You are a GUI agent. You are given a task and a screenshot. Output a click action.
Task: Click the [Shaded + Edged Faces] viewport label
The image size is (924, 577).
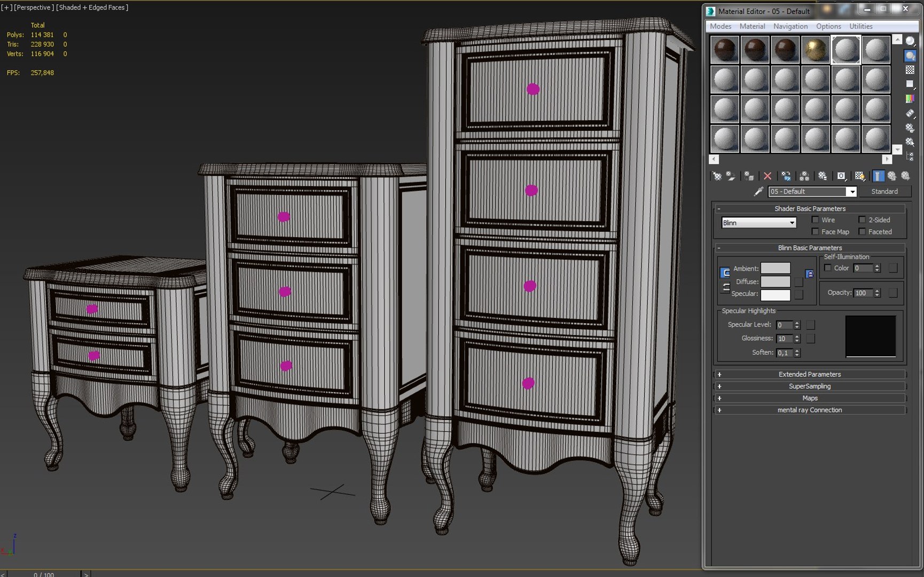pos(92,7)
